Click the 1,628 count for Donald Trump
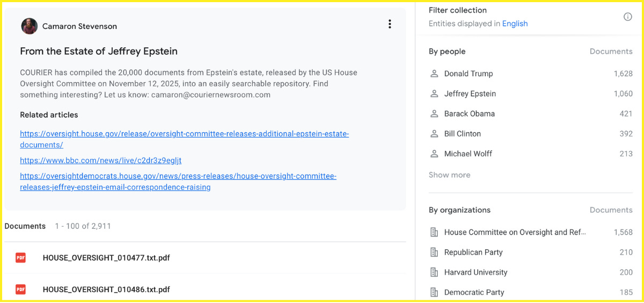644x303 pixels. (623, 74)
